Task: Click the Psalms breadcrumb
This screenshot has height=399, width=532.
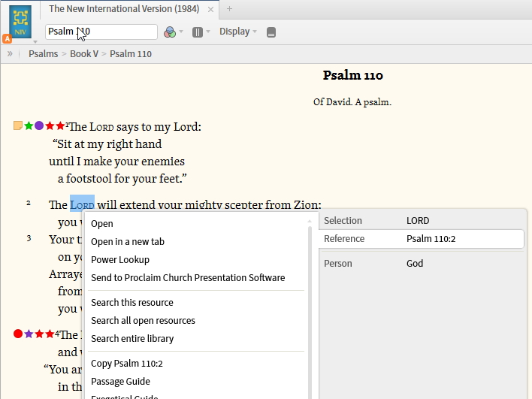Action: [44, 54]
